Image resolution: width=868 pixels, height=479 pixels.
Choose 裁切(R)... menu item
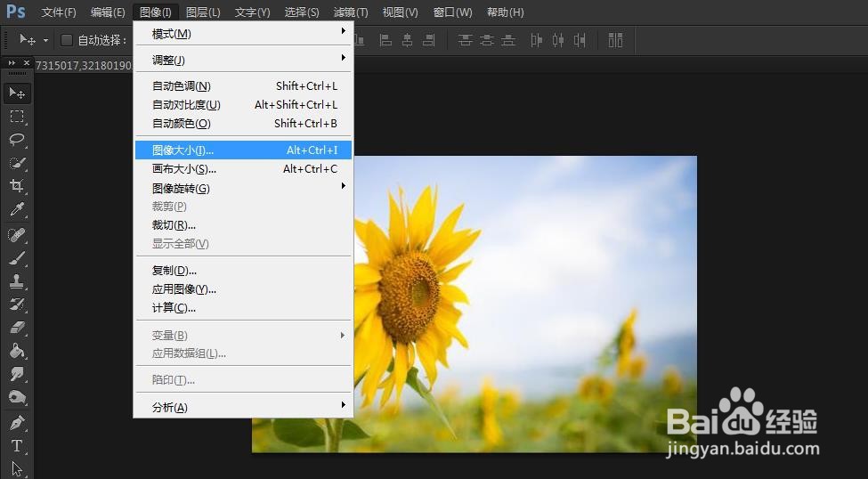click(244, 225)
